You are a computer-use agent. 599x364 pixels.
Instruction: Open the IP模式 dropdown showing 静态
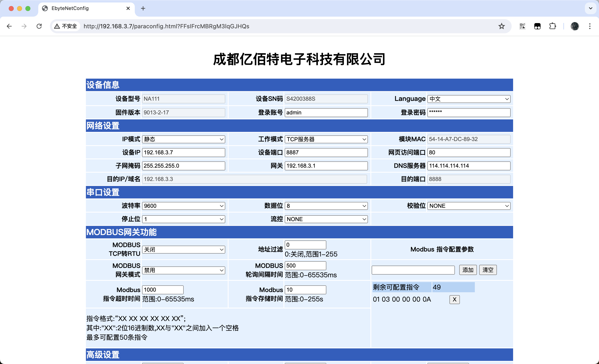183,139
